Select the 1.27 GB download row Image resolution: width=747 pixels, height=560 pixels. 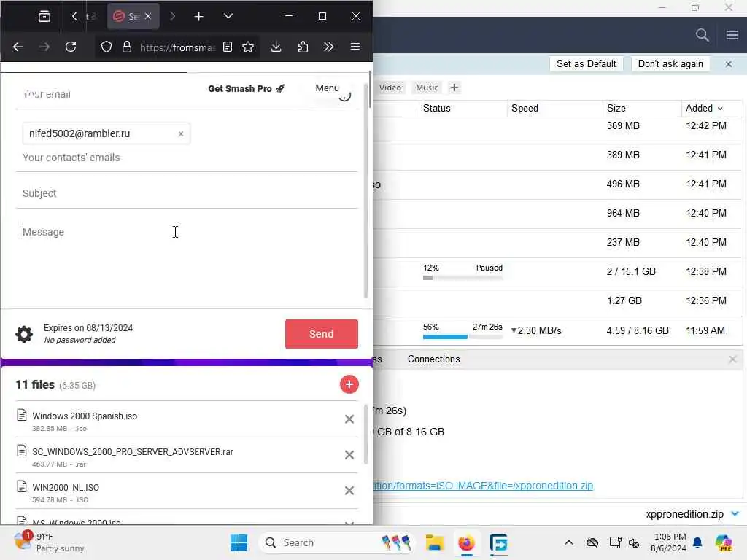coord(557,301)
